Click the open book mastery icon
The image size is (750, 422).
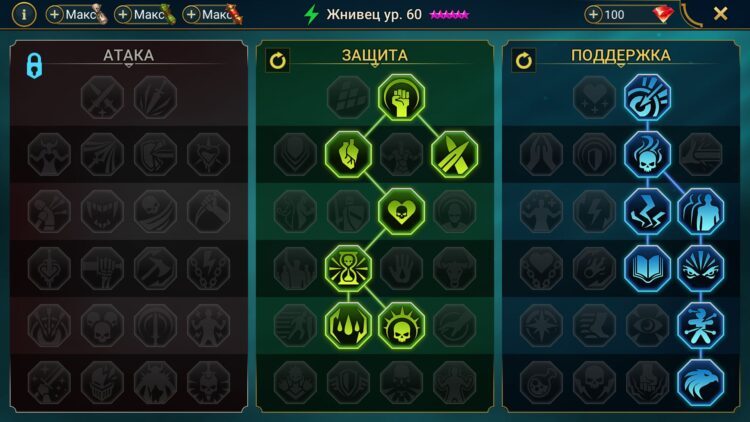click(647, 268)
